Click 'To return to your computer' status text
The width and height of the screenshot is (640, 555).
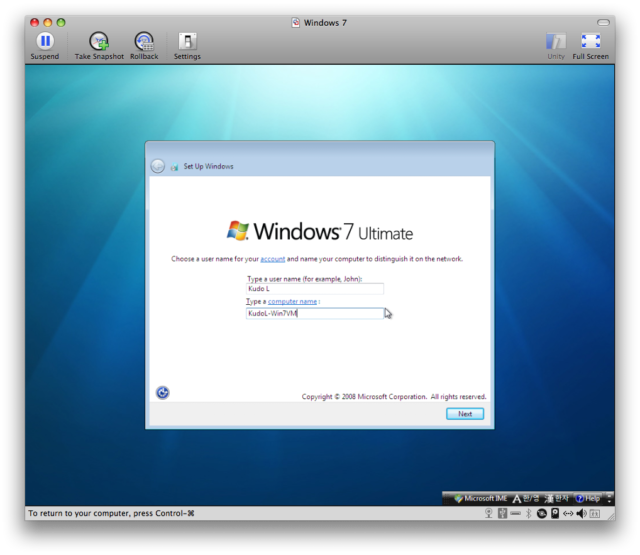click(111, 513)
